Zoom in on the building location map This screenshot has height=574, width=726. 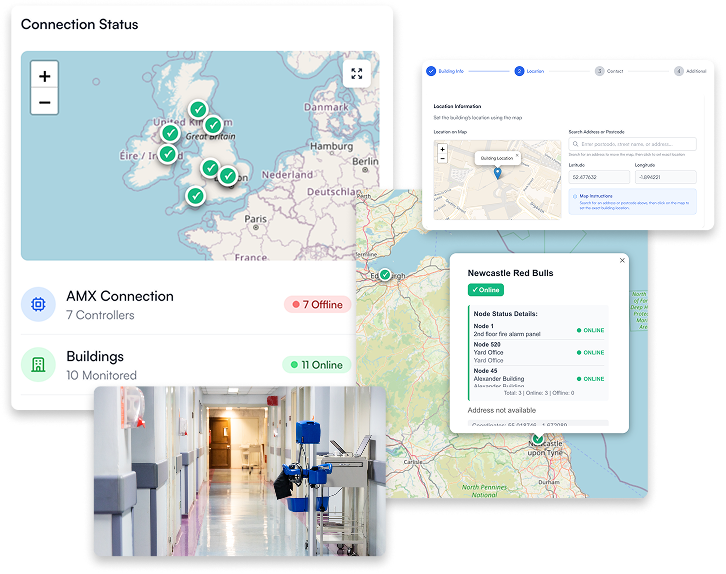click(442, 149)
